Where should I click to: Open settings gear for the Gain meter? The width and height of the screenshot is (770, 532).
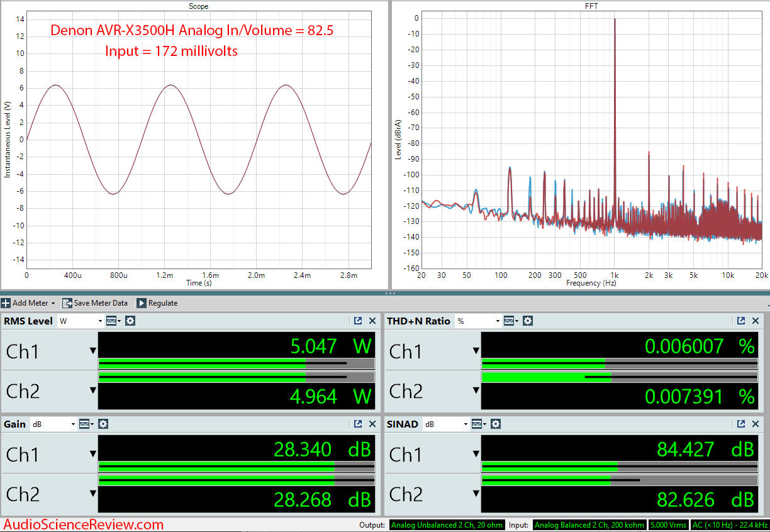click(x=104, y=424)
